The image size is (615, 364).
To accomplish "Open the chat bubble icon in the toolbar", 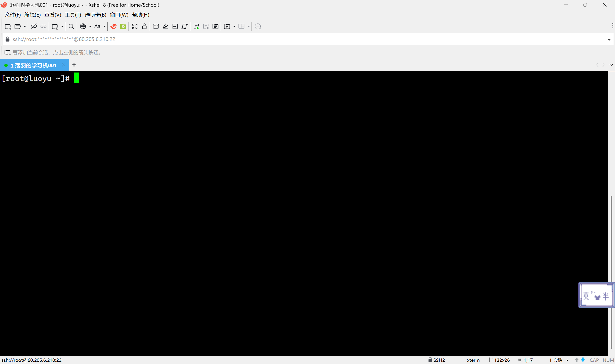I will pyautogui.click(x=258, y=26).
